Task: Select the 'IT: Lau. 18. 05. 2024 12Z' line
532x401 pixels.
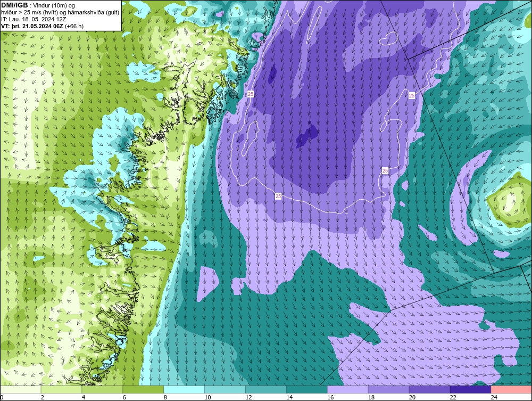Action: 34,19
